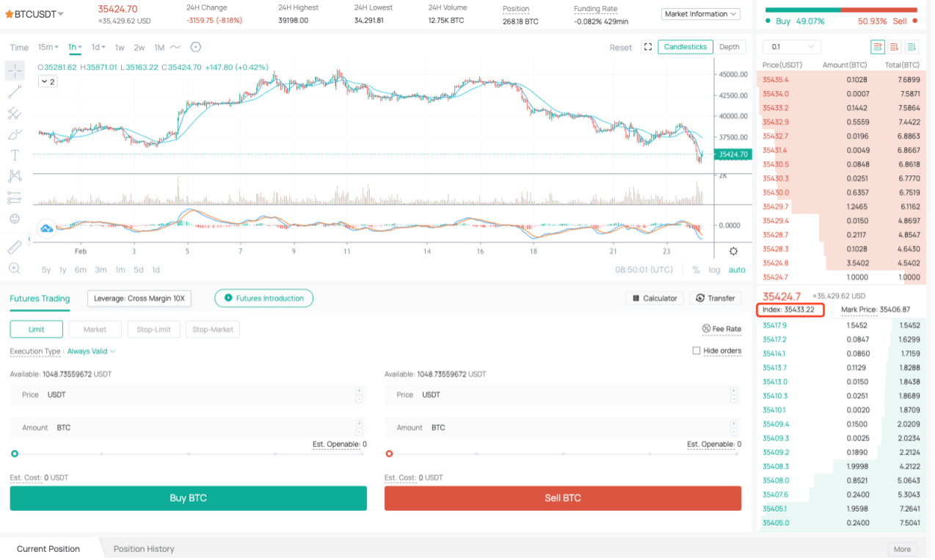This screenshot has width=935, height=560.
Task: Open the Execution Type Always Valid dropdown
Action: coord(92,352)
